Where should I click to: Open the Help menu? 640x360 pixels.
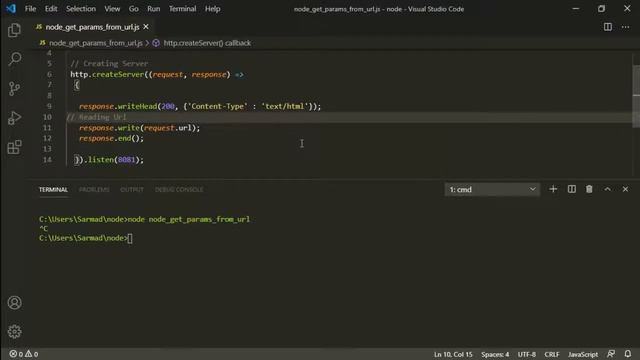(x=212, y=9)
